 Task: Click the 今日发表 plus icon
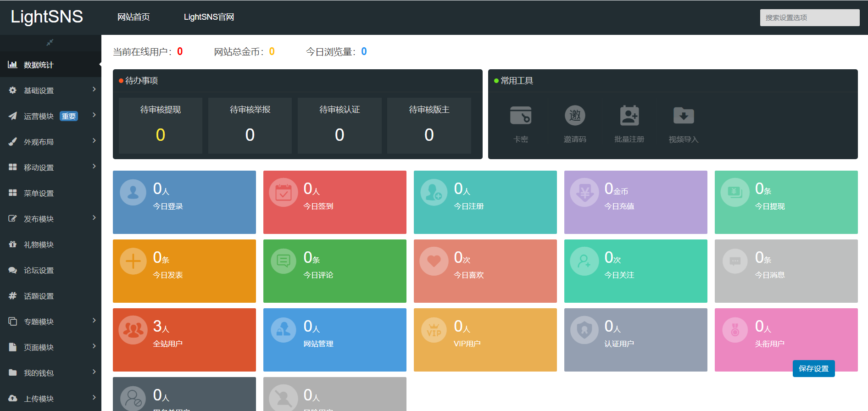[133, 261]
